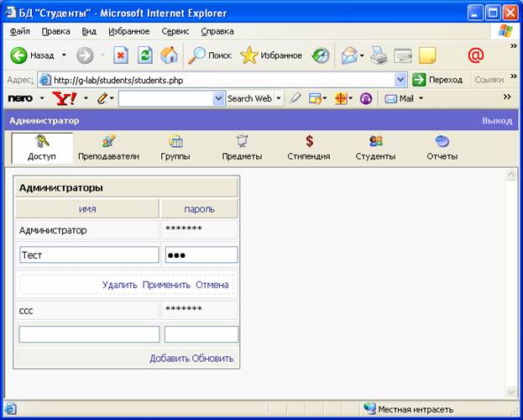Open the Справка menu
The width and height of the screenshot is (523, 420).
tap(217, 31)
